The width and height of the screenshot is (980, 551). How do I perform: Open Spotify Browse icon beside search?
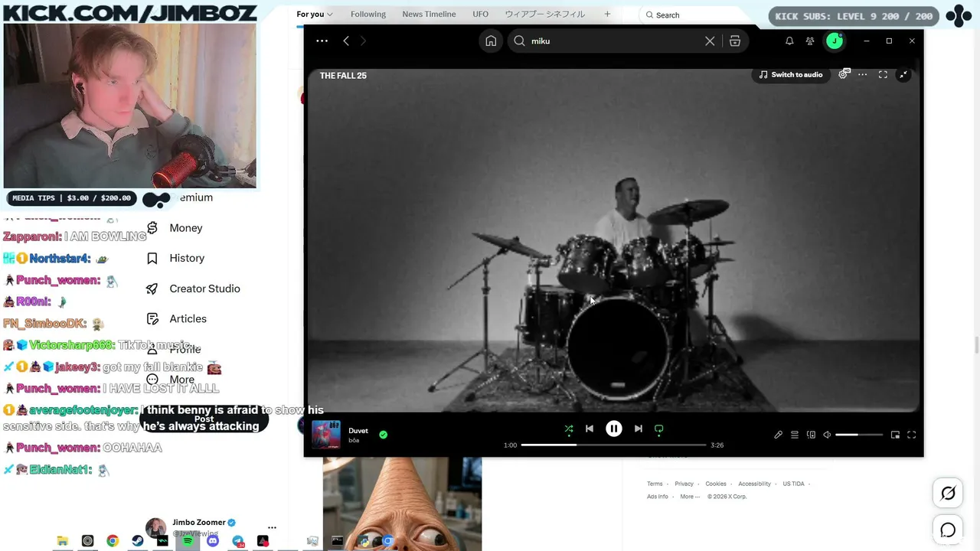coord(735,41)
